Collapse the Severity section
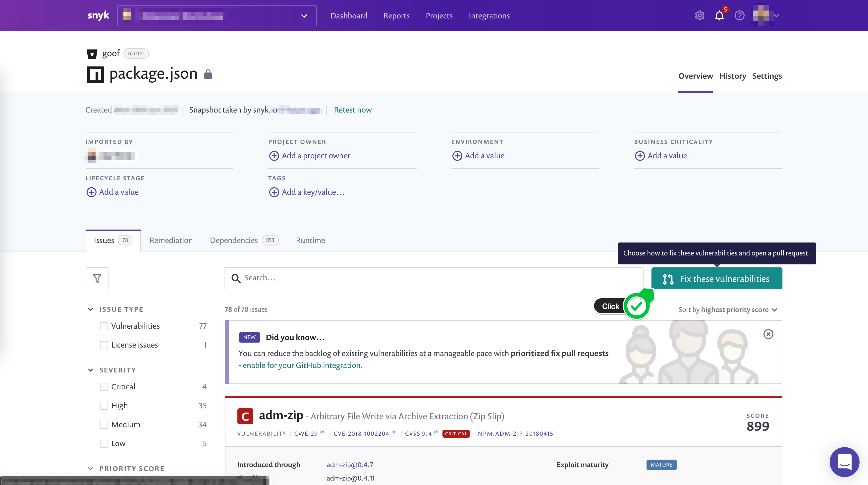This screenshot has height=485, width=868. coord(90,370)
